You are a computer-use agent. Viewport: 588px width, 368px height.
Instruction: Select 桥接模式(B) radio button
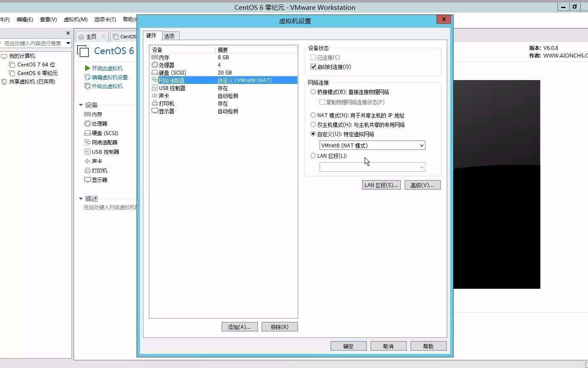point(313,92)
